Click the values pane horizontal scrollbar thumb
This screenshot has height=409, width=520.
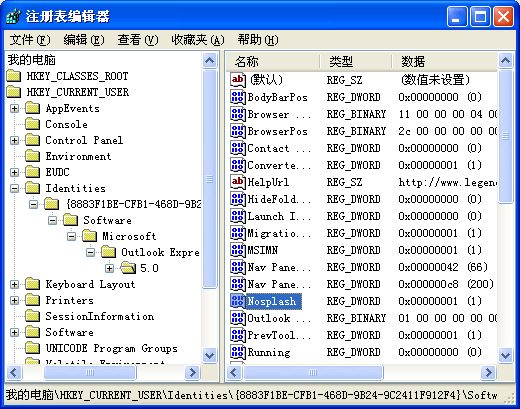tap(313, 372)
